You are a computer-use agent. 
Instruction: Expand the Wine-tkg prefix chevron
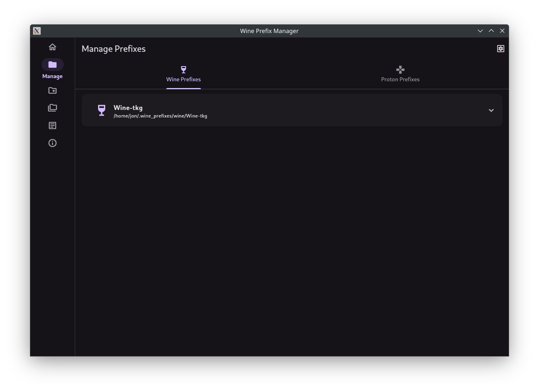(x=491, y=110)
